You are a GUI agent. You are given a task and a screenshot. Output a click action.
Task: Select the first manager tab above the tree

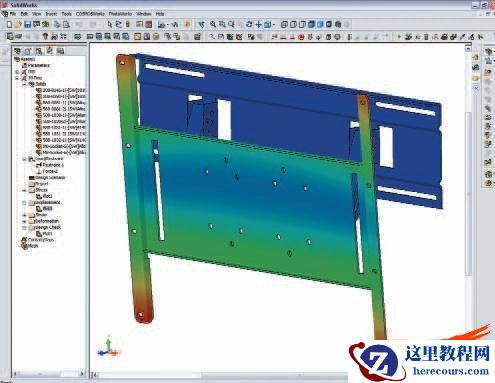[17, 51]
